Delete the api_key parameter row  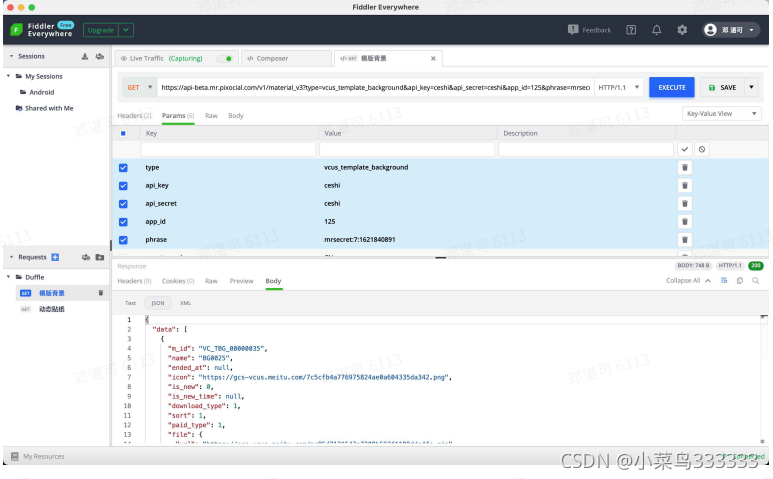[x=685, y=186]
